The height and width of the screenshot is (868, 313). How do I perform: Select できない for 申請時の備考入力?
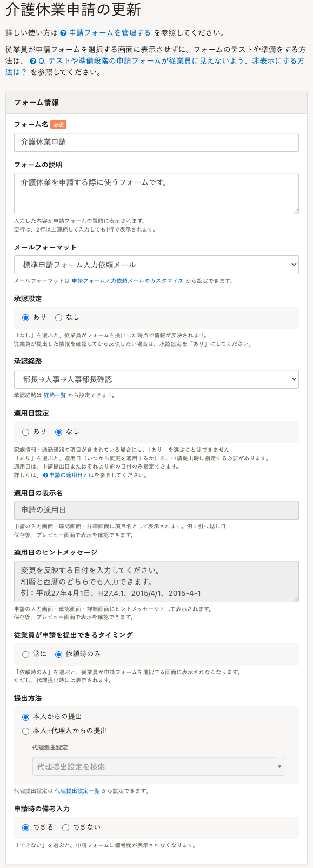[65, 828]
